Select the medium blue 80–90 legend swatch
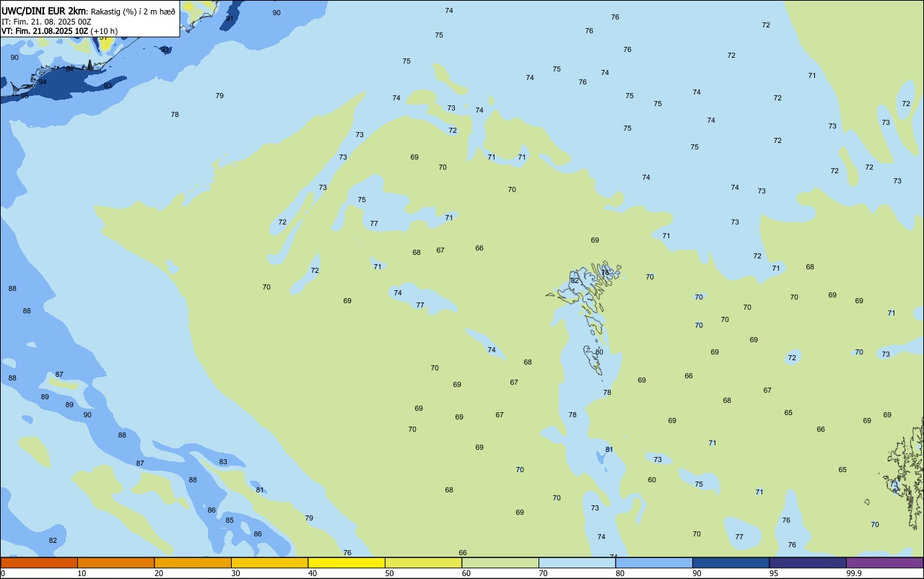924x579 pixels. click(x=654, y=562)
